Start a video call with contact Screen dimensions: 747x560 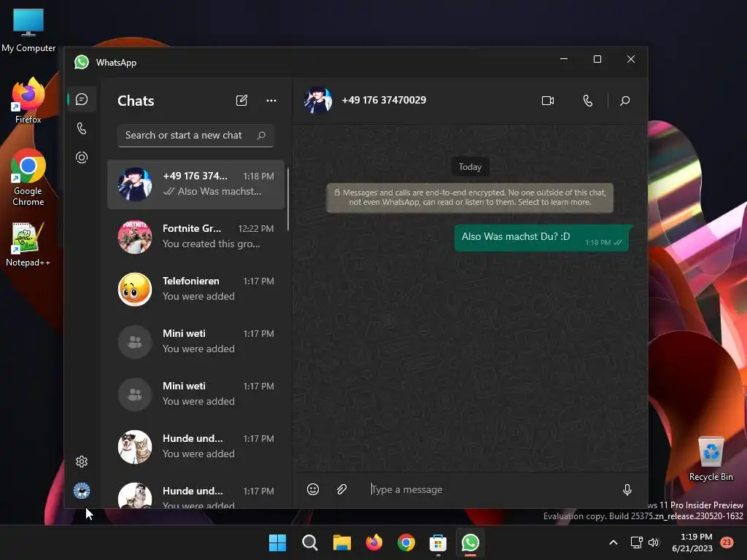(548, 101)
